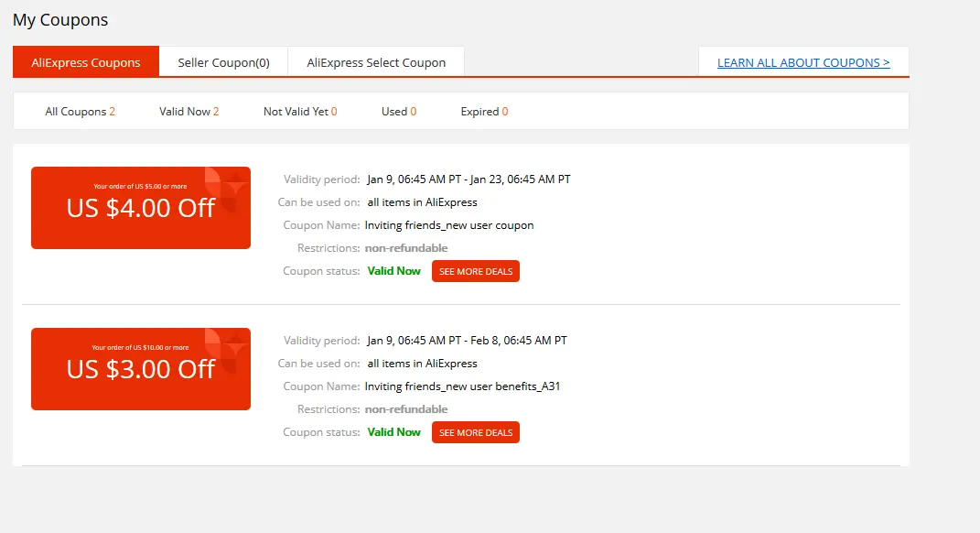Image resolution: width=980 pixels, height=533 pixels.
Task: Click SEE MORE DEALS for the $3.00 coupon
Action: 476,432
